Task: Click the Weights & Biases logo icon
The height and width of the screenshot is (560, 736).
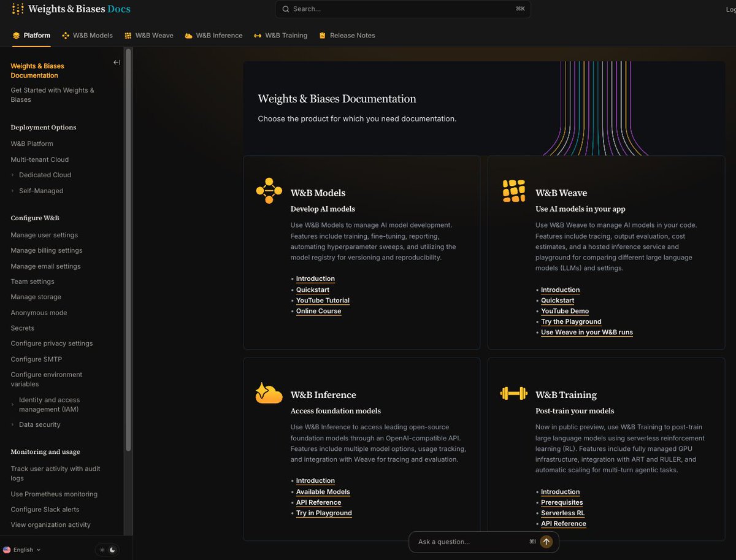Action: click(18, 9)
